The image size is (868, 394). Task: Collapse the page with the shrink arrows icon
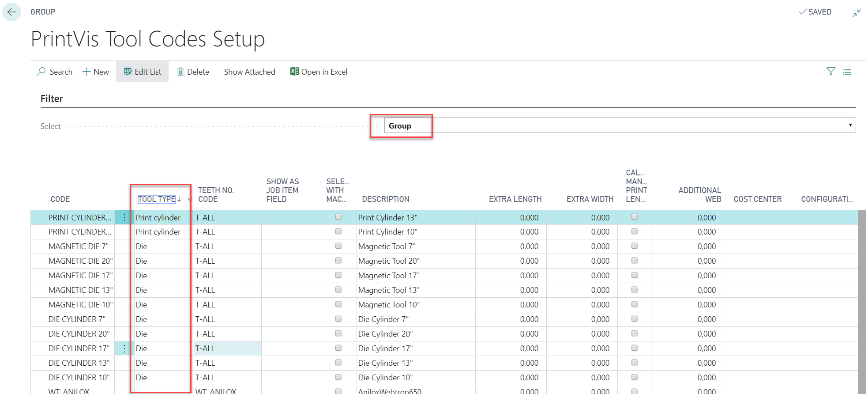pyautogui.click(x=857, y=12)
